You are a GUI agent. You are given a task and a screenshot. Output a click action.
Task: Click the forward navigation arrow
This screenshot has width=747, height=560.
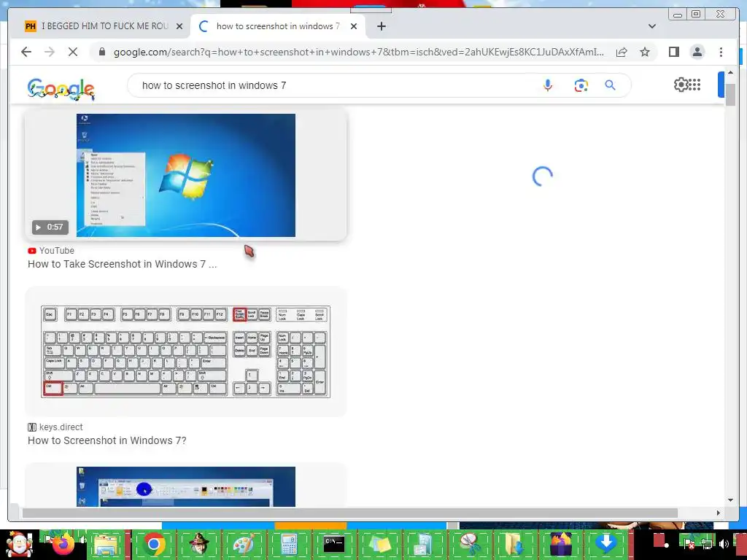tap(50, 52)
